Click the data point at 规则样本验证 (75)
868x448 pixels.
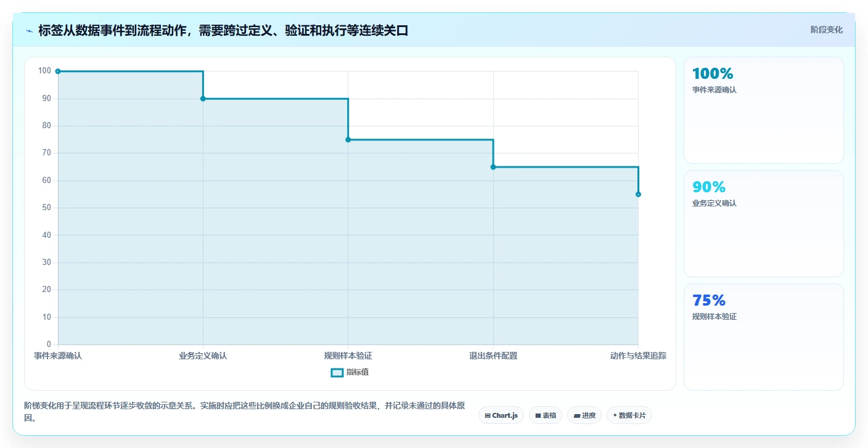point(348,140)
